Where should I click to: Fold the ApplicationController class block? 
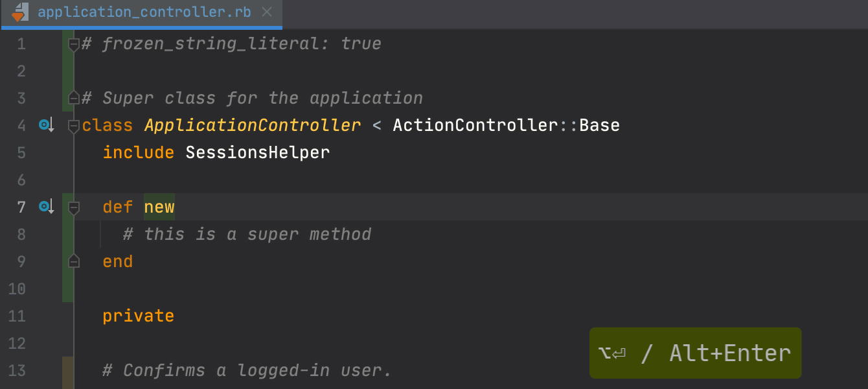coord(74,126)
